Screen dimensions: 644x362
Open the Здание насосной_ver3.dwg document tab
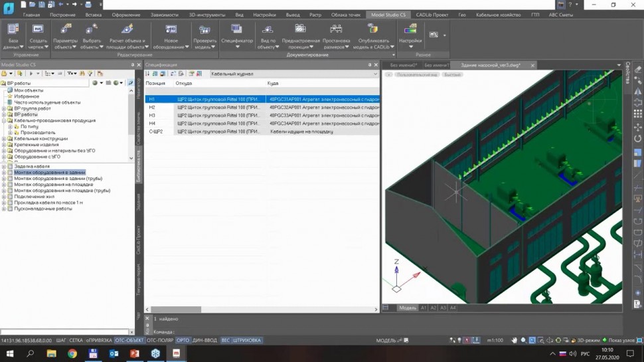tap(490, 65)
